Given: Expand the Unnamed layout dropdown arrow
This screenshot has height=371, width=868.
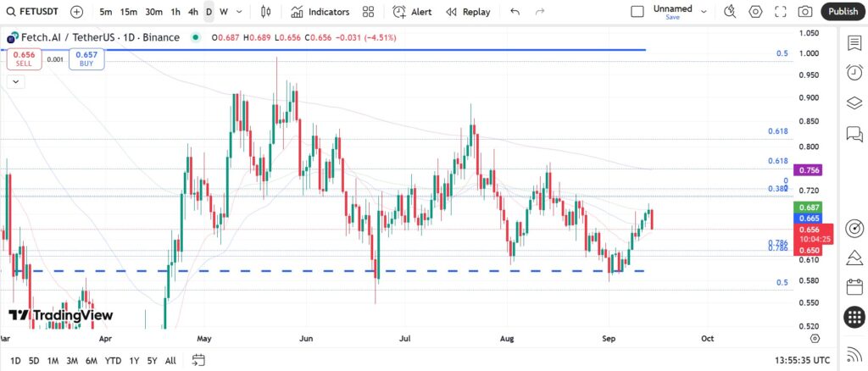Looking at the screenshot, I should (704, 12).
